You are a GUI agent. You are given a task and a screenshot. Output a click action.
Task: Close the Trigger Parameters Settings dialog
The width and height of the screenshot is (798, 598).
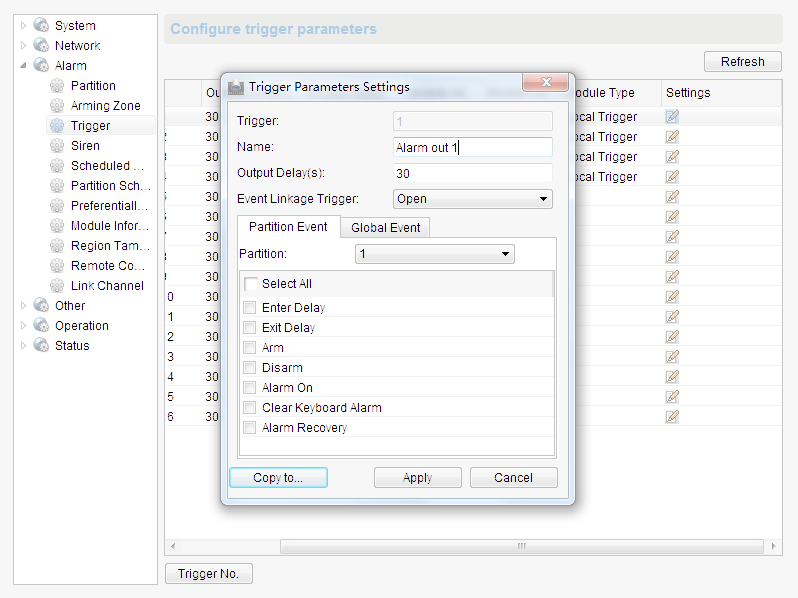[x=546, y=82]
